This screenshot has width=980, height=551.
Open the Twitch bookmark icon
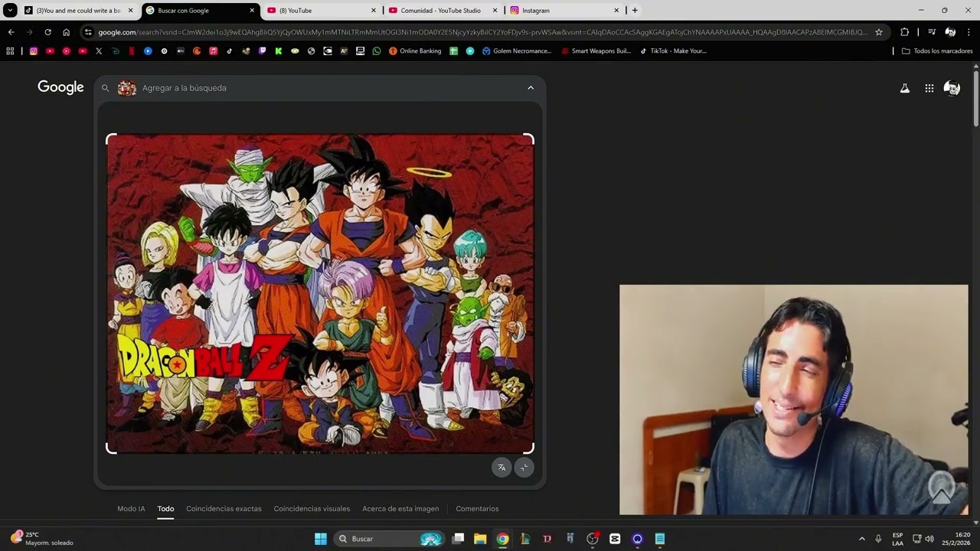tap(262, 51)
